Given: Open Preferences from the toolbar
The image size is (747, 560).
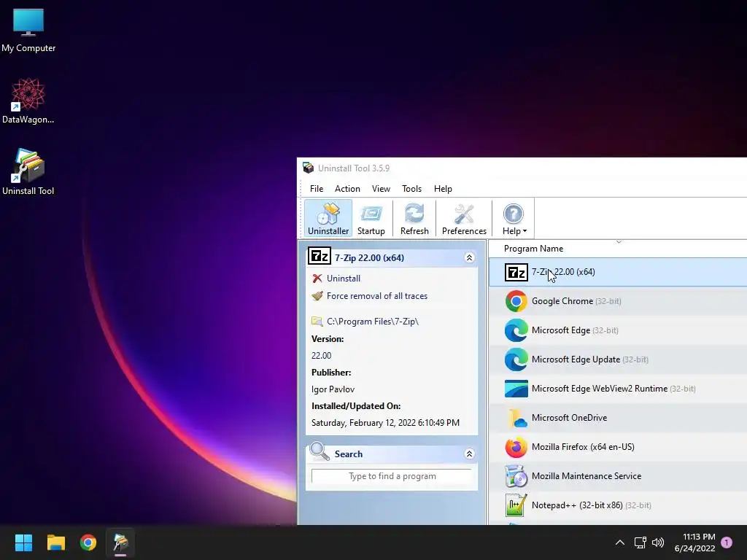Looking at the screenshot, I should pos(464,219).
